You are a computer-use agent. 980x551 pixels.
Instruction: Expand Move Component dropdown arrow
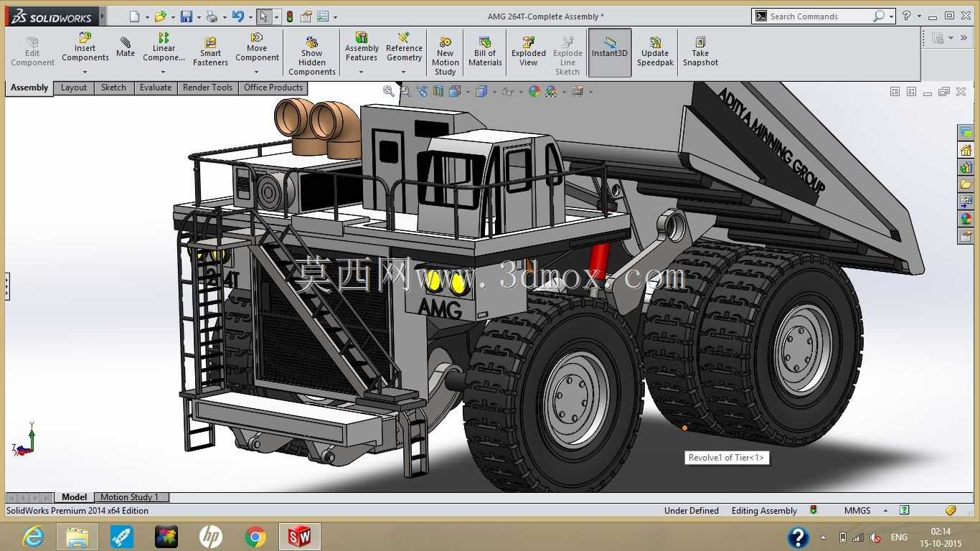(257, 72)
